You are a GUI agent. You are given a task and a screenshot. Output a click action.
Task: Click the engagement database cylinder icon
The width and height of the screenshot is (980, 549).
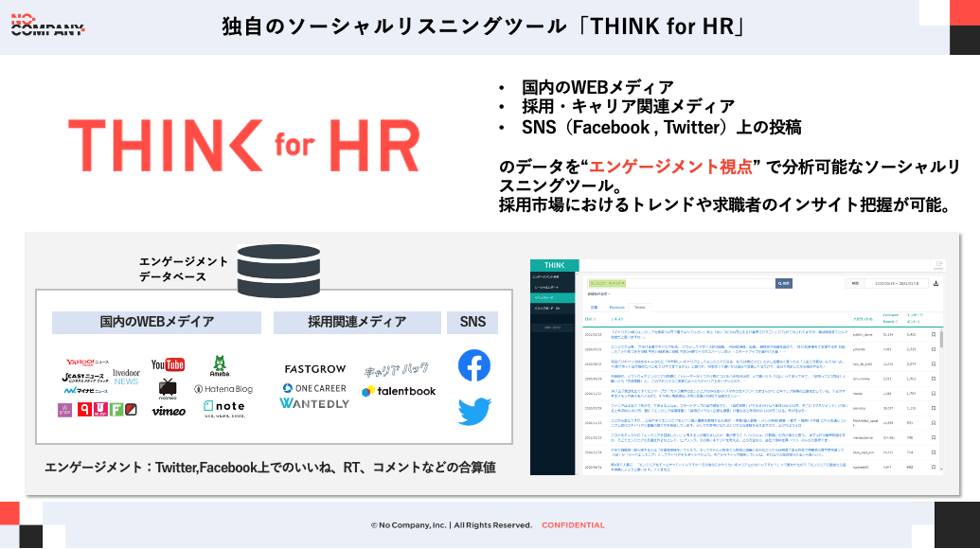click(x=278, y=271)
